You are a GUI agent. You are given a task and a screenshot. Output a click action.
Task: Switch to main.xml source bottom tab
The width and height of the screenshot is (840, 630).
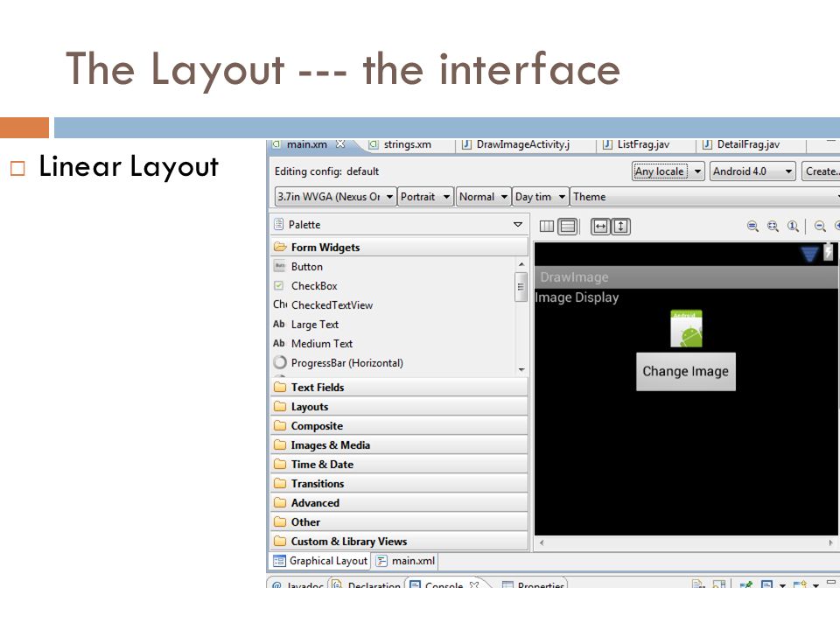405,560
